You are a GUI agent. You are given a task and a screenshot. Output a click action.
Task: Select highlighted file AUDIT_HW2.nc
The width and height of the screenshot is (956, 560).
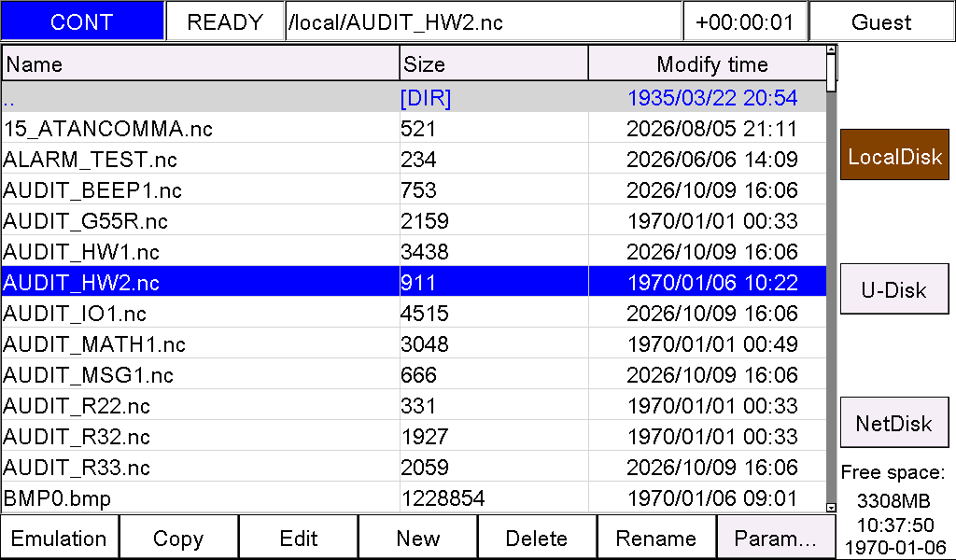click(414, 282)
